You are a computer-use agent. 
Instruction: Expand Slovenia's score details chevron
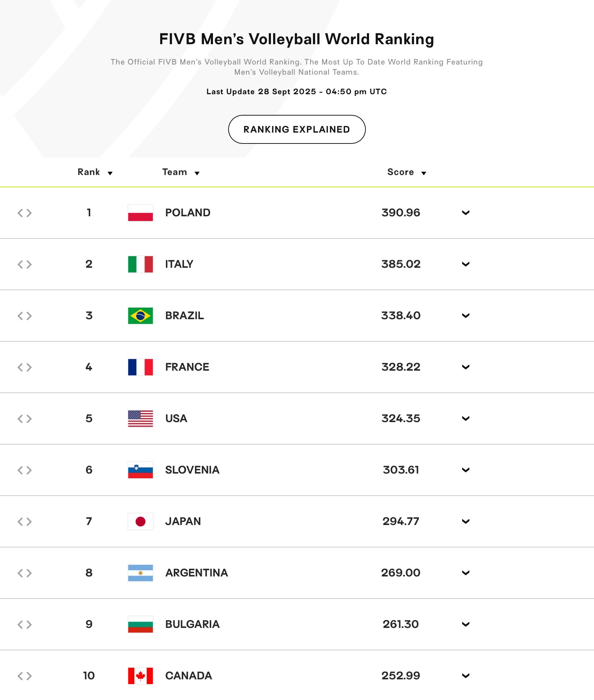click(466, 470)
